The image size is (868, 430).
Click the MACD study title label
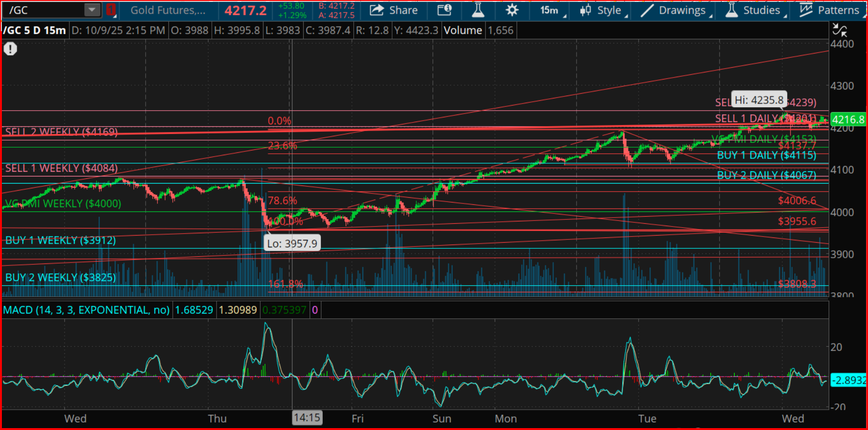86,310
